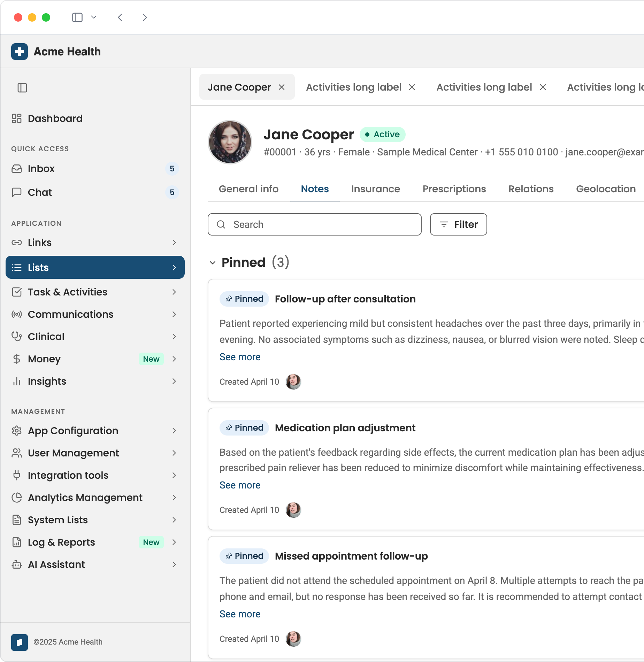The height and width of the screenshot is (662, 644).
Task: Click the Money dollar icon
Action: click(x=17, y=359)
